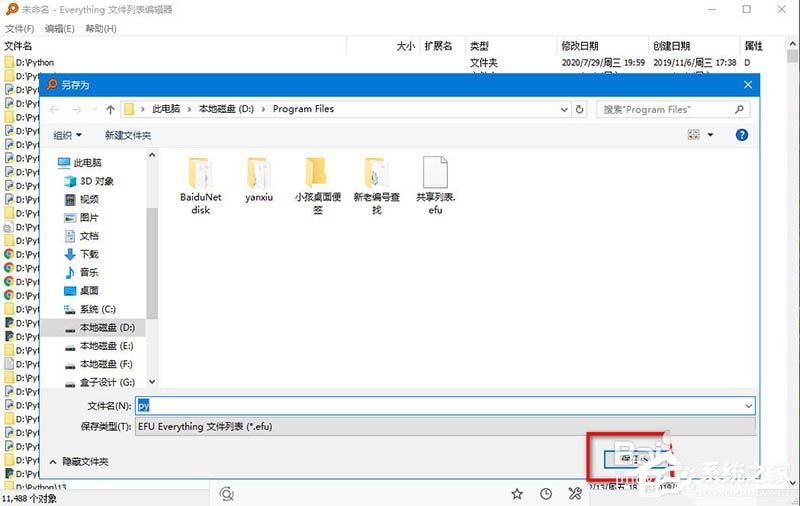800x506 pixels.
Task: Select the D:\Python row in Everything list
Action: click(393, 62)
